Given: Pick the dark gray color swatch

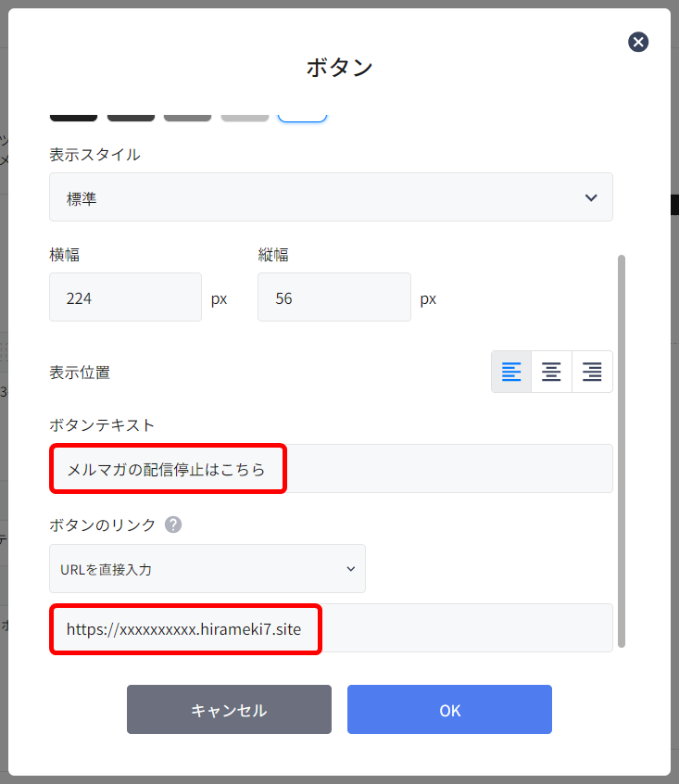Looking at the screenshot, I should 131,116.
